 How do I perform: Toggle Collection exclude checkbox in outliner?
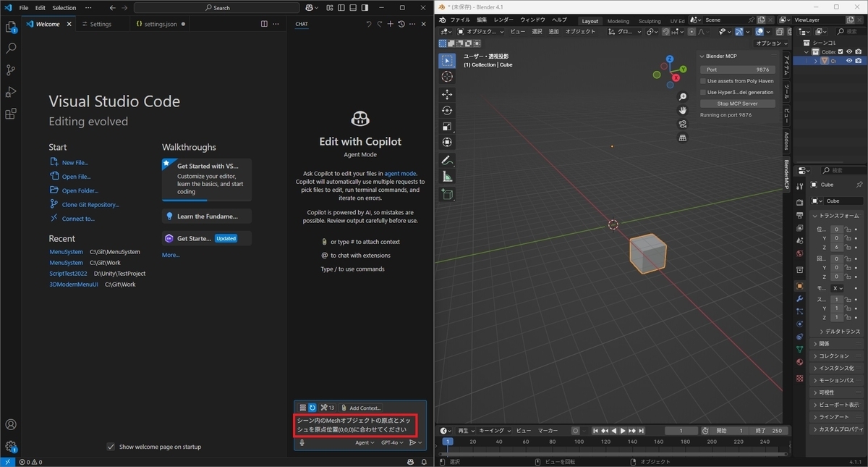point(840,51)
